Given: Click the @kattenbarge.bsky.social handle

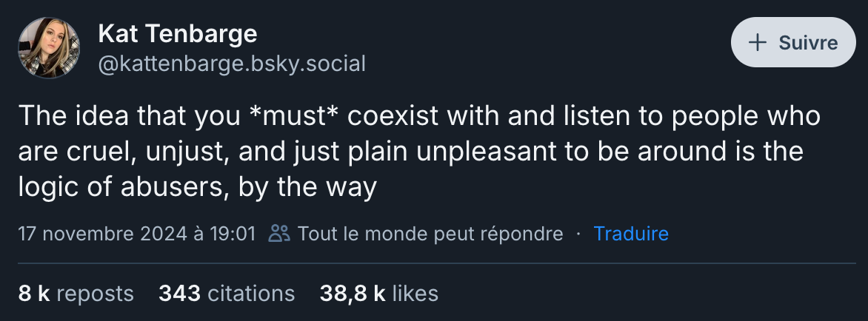Looking at the screenshot, I should pos(232,64).
